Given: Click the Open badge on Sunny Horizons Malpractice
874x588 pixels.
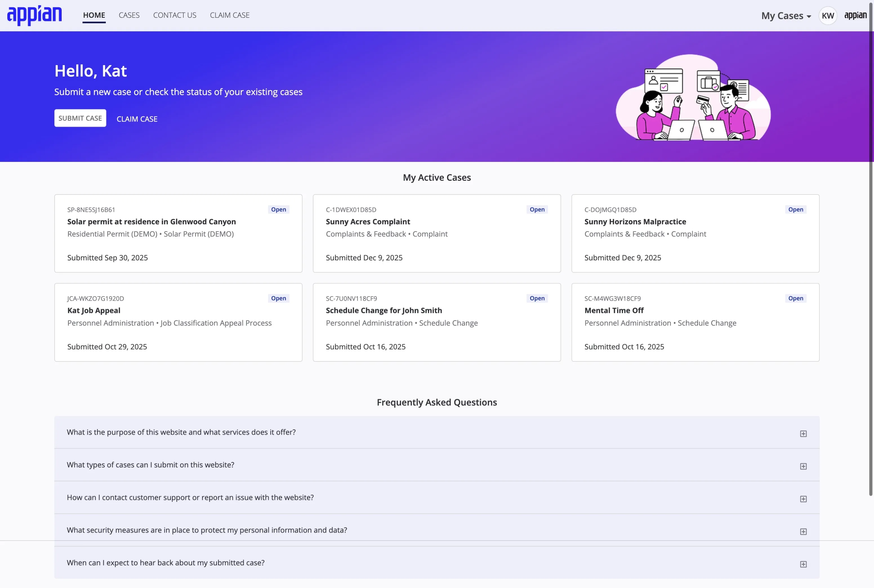Looking at the screenshot, I should pos(796,209).
